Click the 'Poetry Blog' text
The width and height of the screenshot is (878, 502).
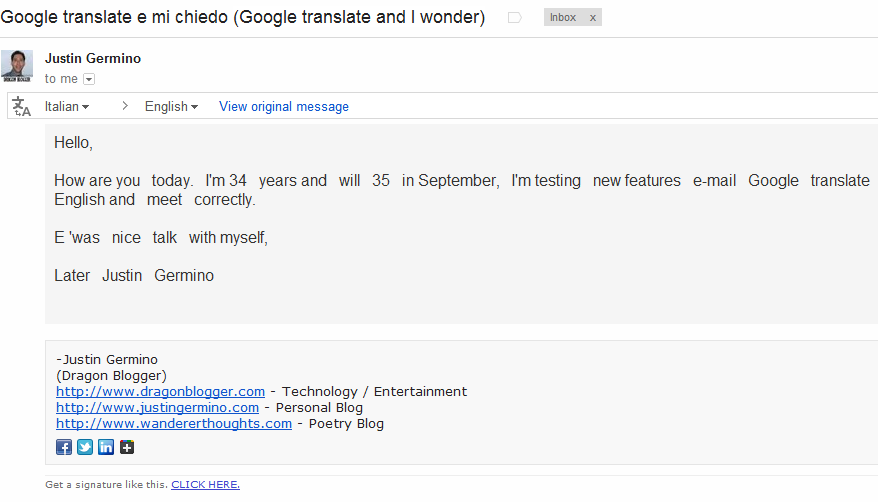pos(346,424)
